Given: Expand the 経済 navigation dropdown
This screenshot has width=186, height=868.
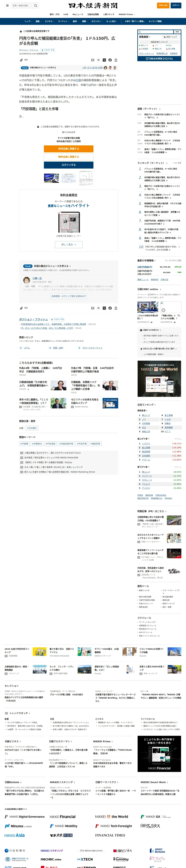Looking at the screenshot, I should click(76, 21).
